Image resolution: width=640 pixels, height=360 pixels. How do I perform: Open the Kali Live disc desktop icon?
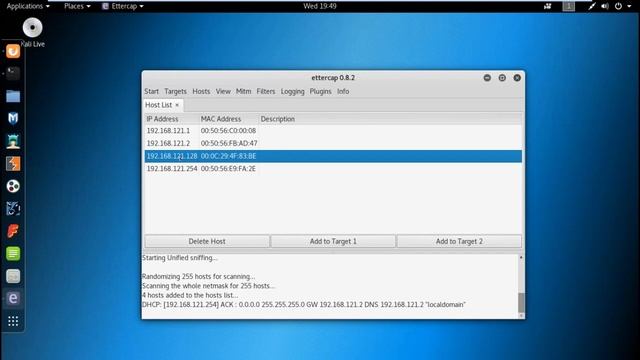click(32, 28)
